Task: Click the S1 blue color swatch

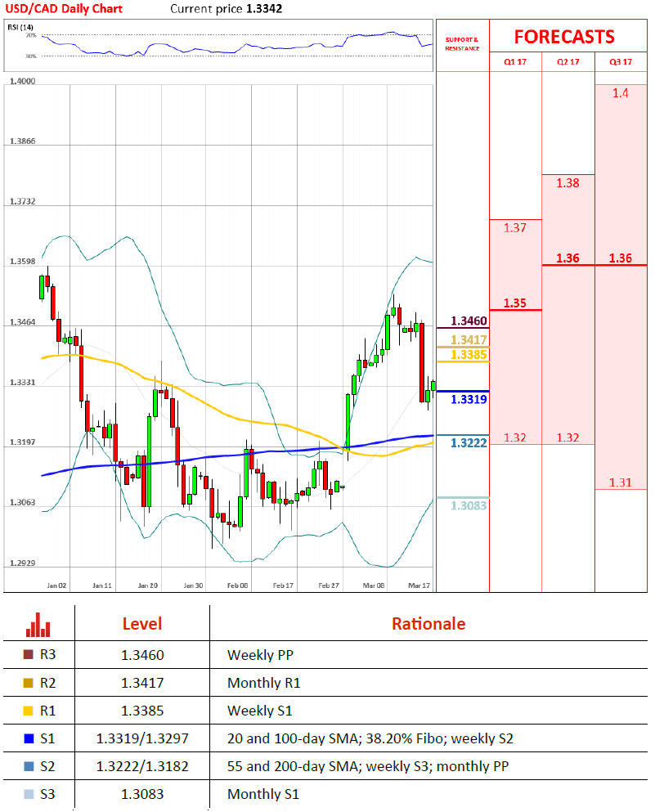Action: [29, 738]
